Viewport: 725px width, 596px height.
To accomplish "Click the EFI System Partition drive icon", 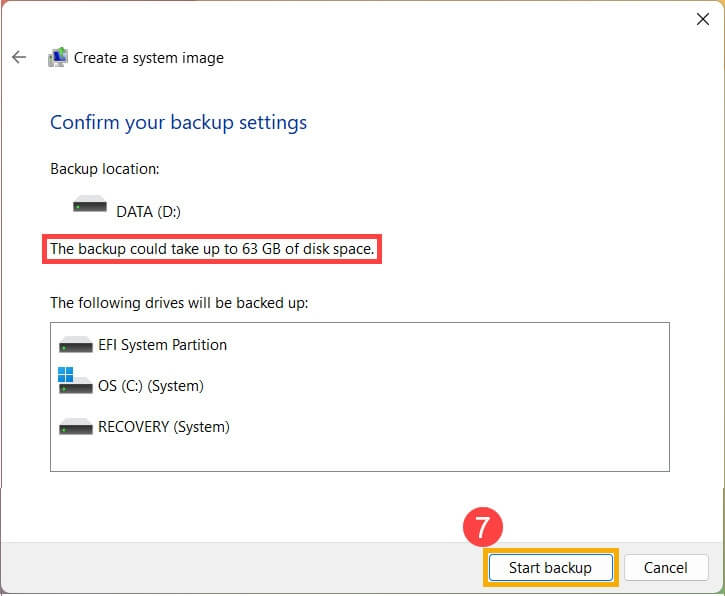I will [x=76, y=345].
